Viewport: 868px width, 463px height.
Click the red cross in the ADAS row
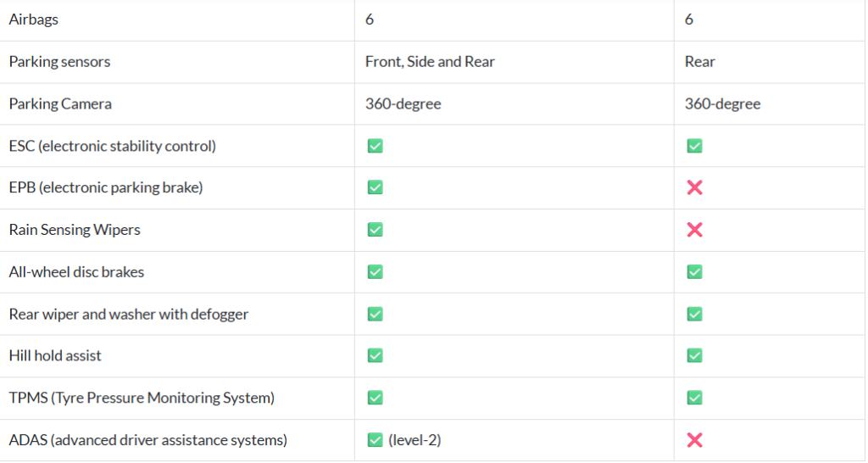[x=694, y=440]
